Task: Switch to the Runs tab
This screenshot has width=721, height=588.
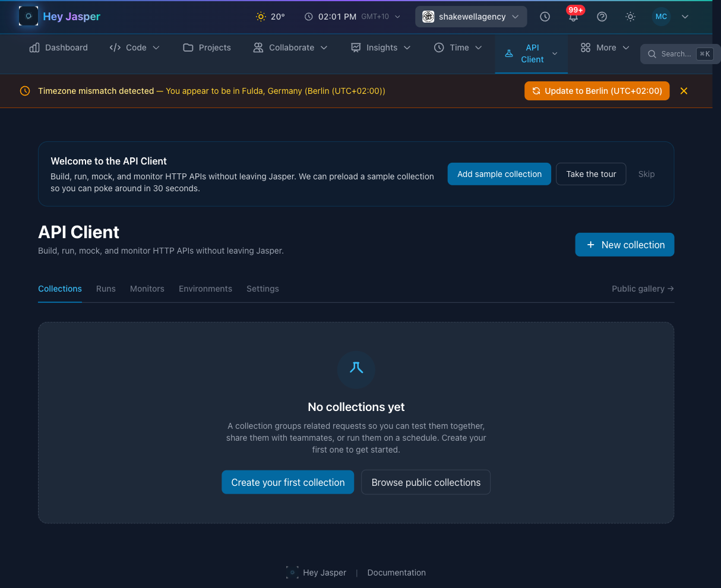Action: pyautogui.click(x=106, y=289)
